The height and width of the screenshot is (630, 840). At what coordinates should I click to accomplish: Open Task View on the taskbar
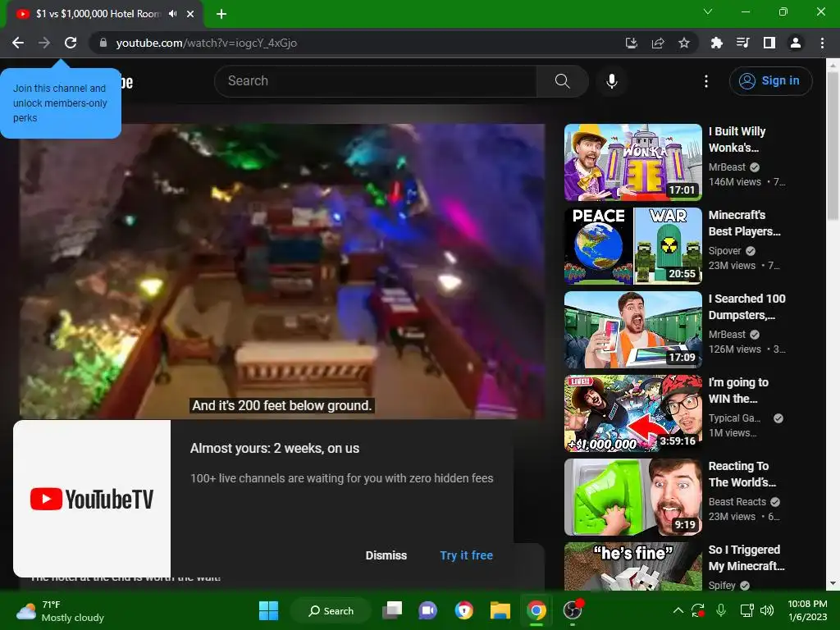[x=392, y=610]
